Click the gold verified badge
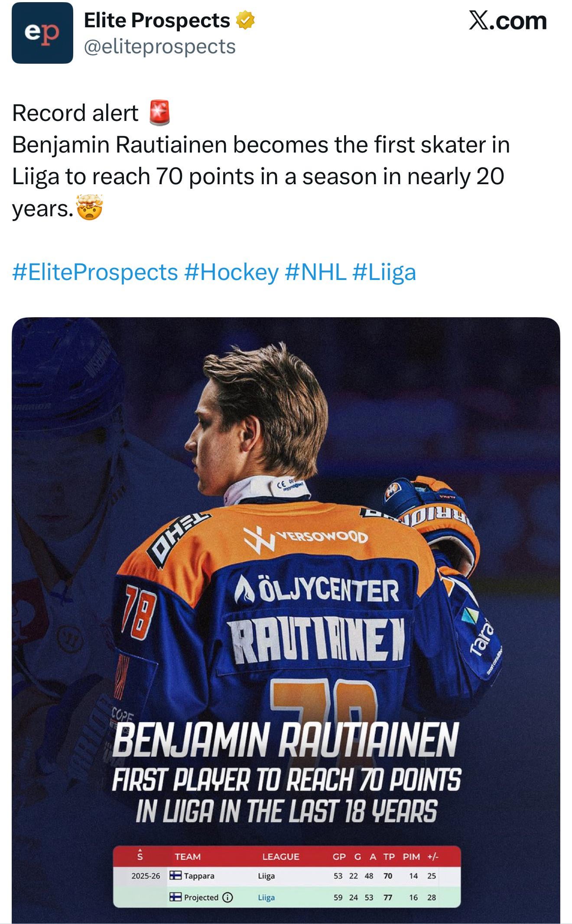 (245, 21)
